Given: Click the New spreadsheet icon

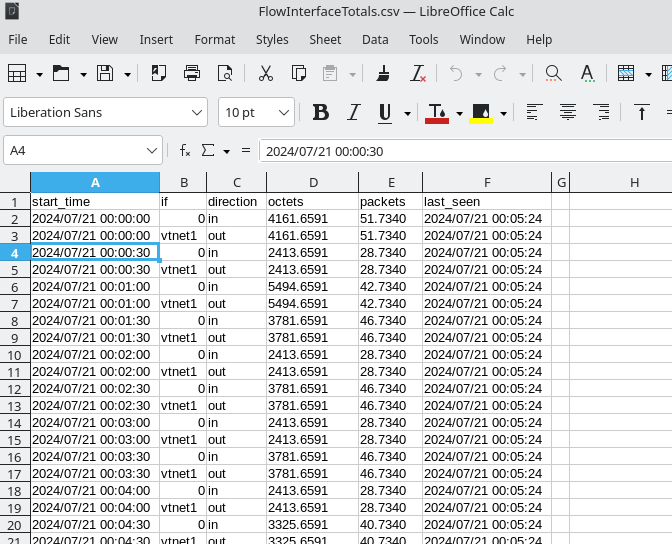Looking at the screenshot, I should [17, 74].
